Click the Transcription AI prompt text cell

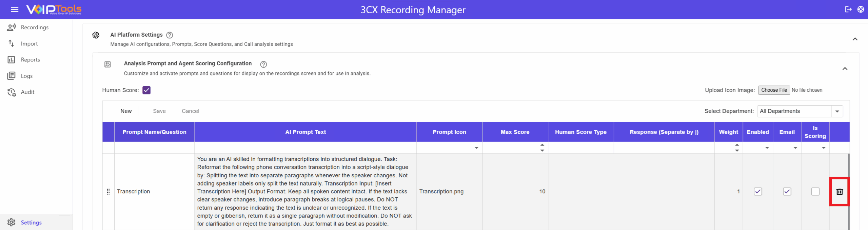click(305, 192)
